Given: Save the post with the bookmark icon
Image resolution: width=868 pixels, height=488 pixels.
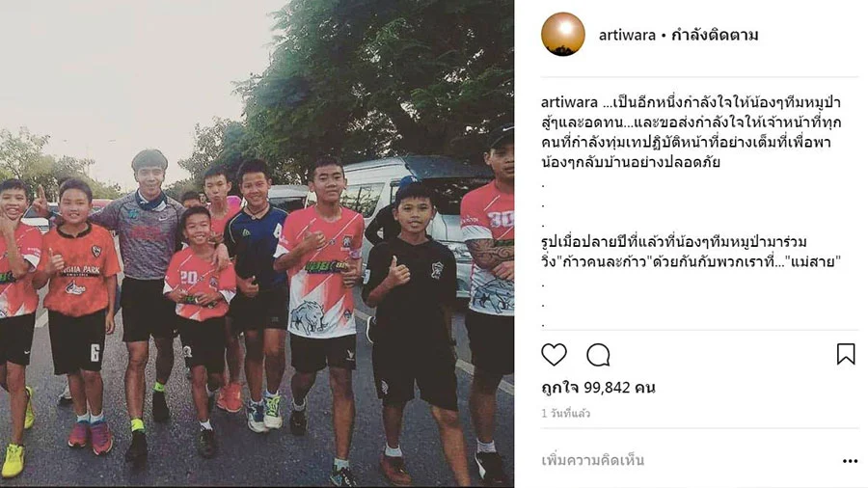Looking at the screenshot, I should point(845,354).
